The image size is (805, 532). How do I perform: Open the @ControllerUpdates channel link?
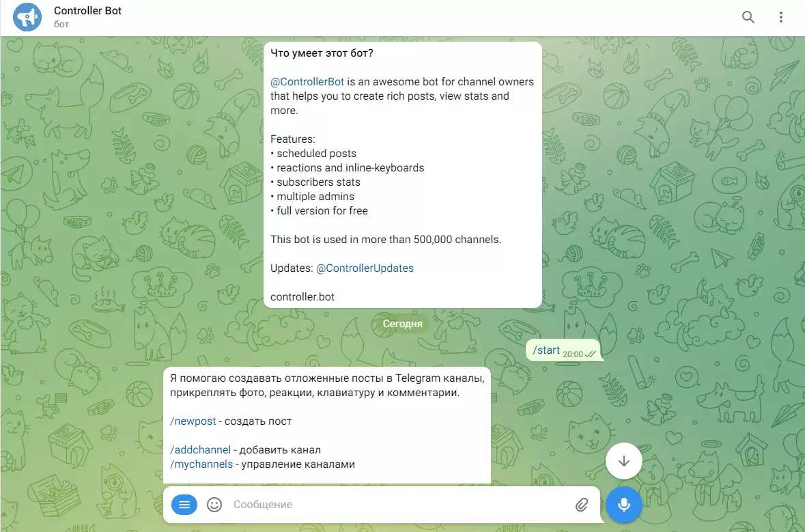click(365, 268)
